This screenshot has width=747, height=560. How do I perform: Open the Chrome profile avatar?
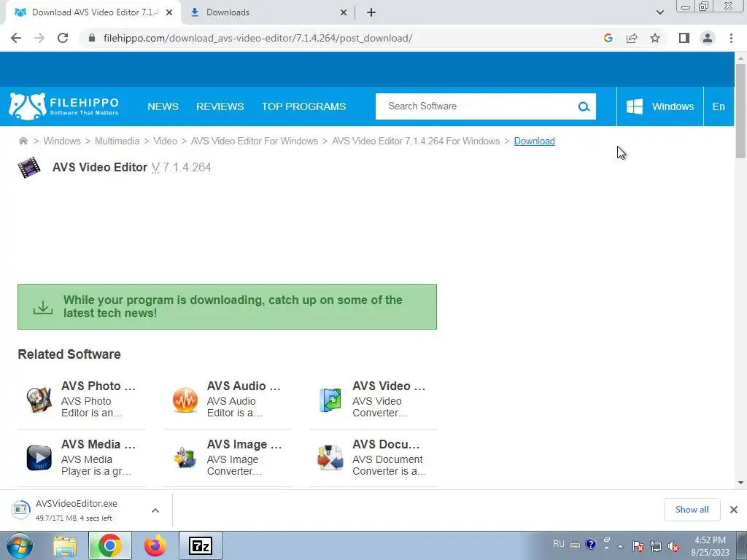[x=708, y=38]
